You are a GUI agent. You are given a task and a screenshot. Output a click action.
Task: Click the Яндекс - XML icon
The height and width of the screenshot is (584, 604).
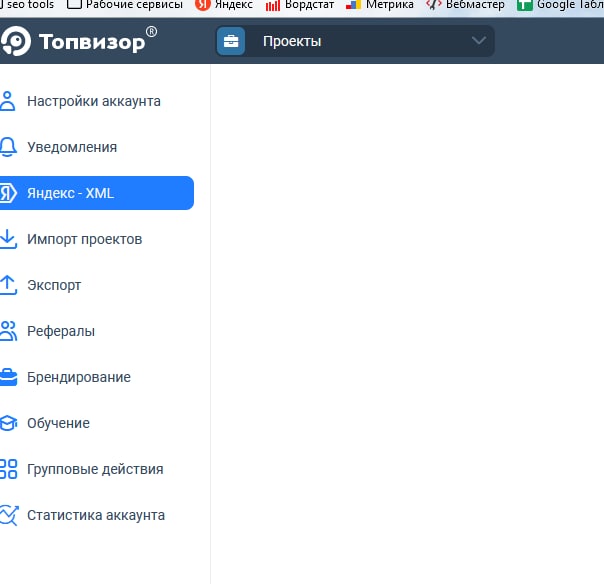(8, 193)
